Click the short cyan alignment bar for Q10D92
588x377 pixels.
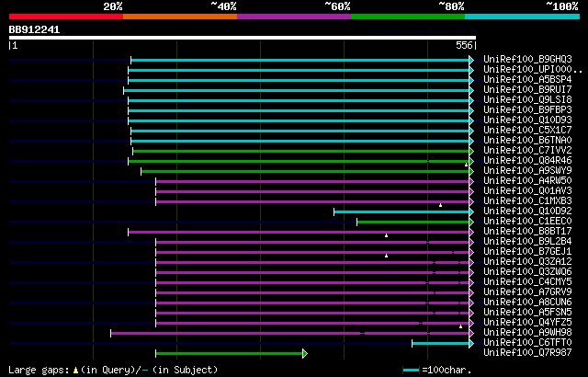point(401,211)
